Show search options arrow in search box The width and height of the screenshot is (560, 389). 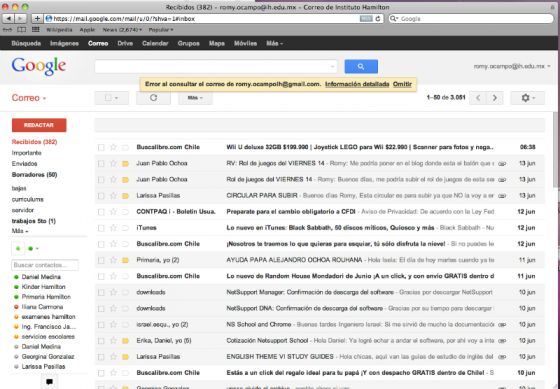pyautogui.click(x=332, y=67)
